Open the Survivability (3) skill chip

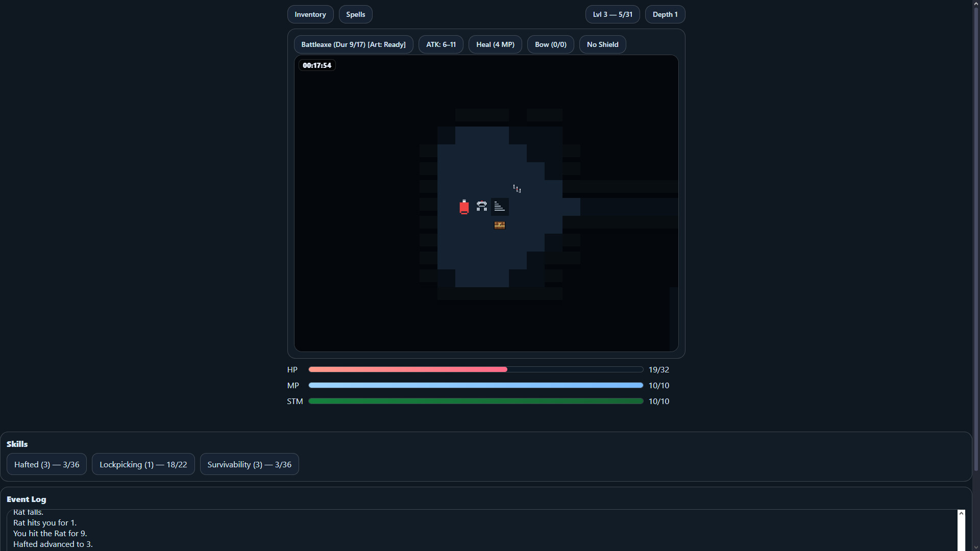(x=249, y=464)
